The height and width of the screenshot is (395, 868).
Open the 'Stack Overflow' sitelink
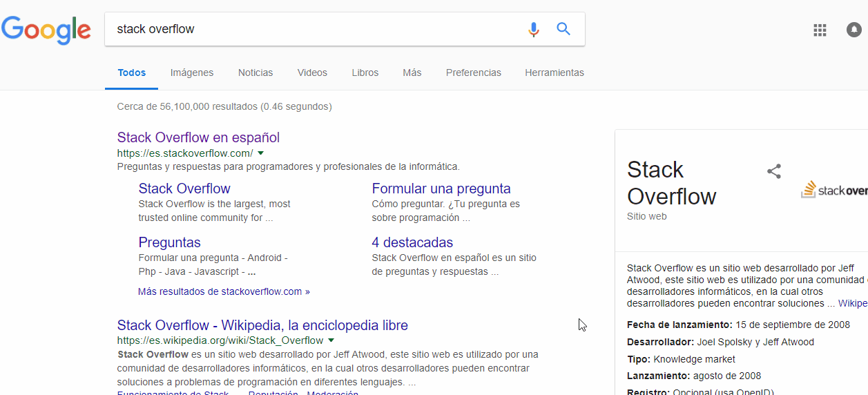(x=184, y=189)
